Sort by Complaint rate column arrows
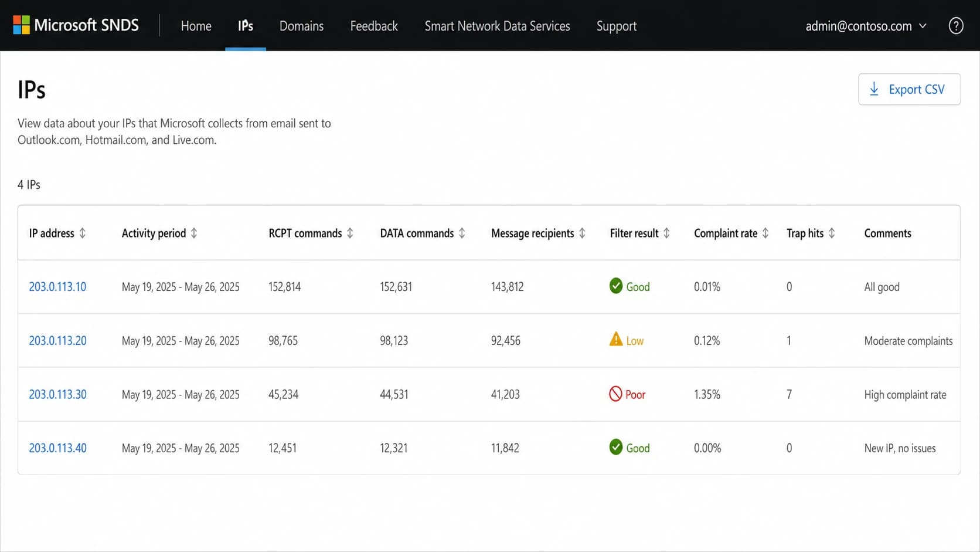Image resolution: width=980 pixels, height=552 pixels. (765, 233)
